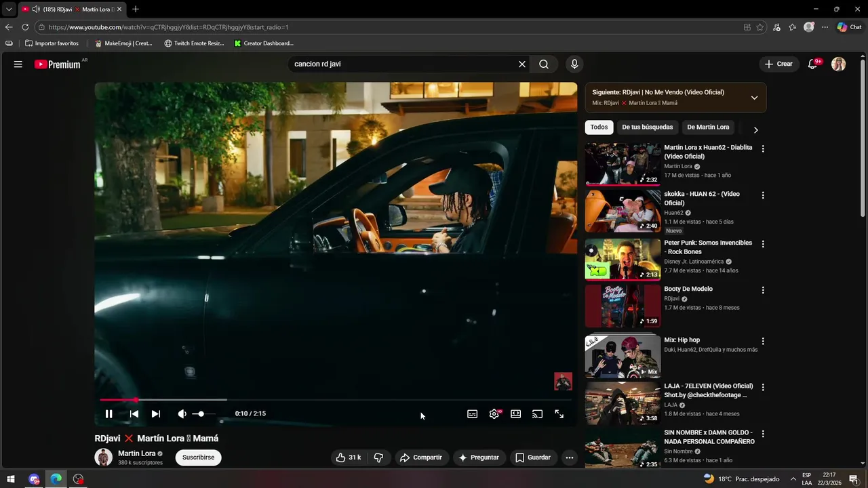This screenshot has height=488, width=868.
Task: Open the Booty De Modelo title
Action: coord(688,289)
